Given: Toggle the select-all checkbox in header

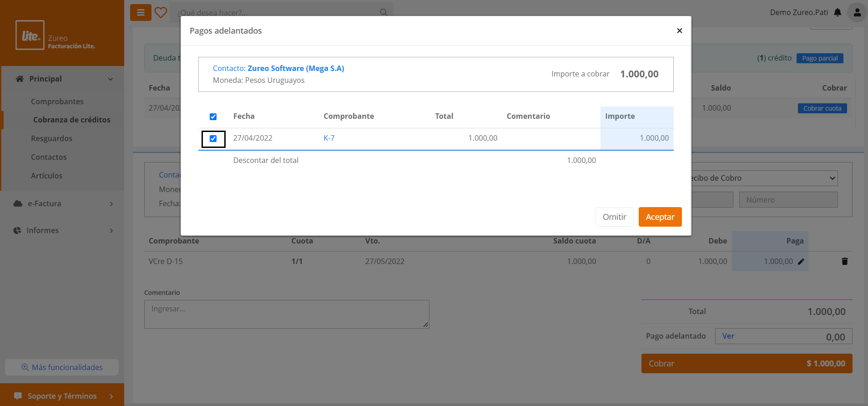Looking at the screenshot, I should coord(213,117).
